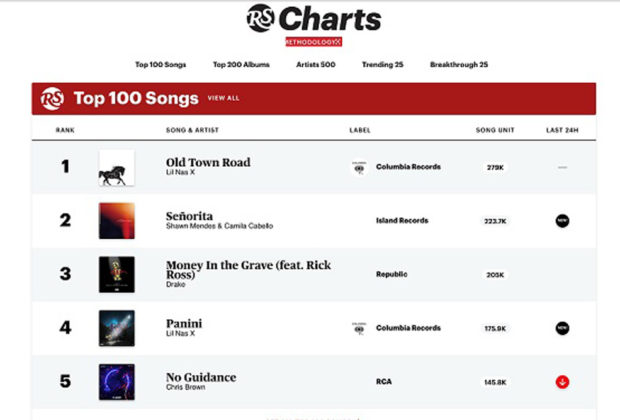The width and height of the screenshot is (620, 420).
Task: Click the black NEW badge on Panini row
Action: pos(562,327)
